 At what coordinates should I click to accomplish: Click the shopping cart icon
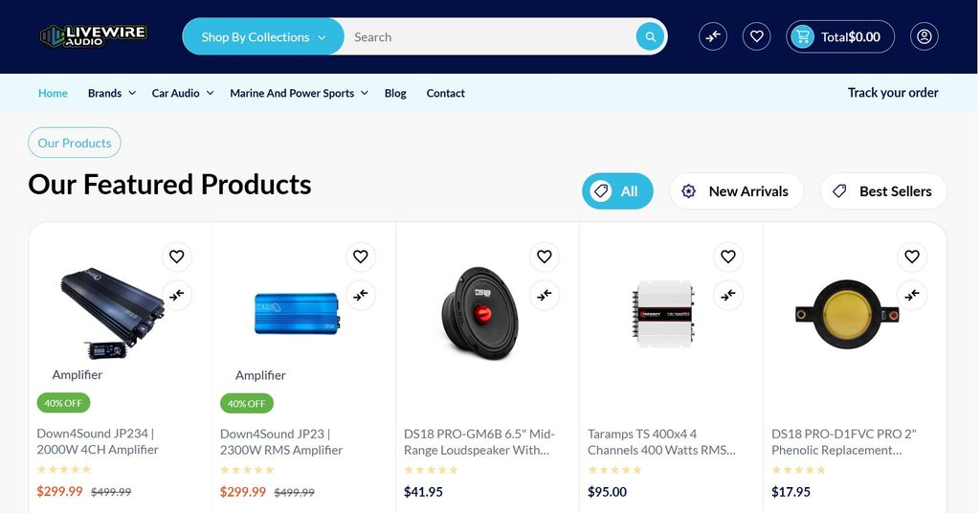pyautogui.click(x=802, y=36)
